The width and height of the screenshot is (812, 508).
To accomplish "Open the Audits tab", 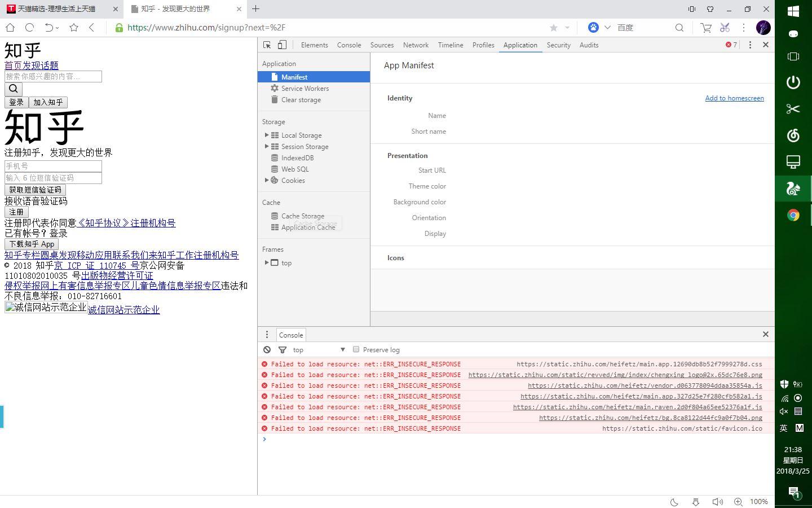I will [589, 45].
